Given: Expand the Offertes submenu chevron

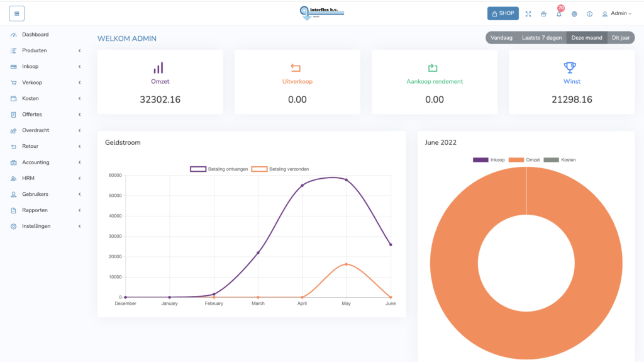Looking at the screenshot, I should (x=80, y=115).
